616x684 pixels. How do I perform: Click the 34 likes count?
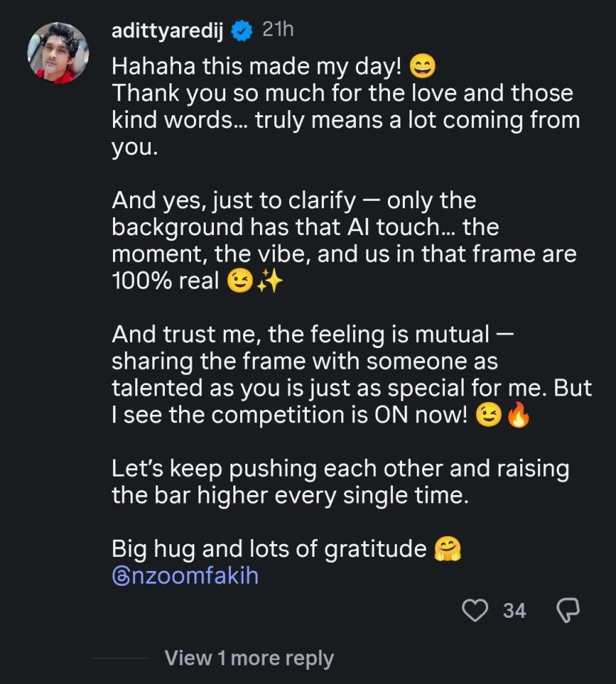[514, 610]
